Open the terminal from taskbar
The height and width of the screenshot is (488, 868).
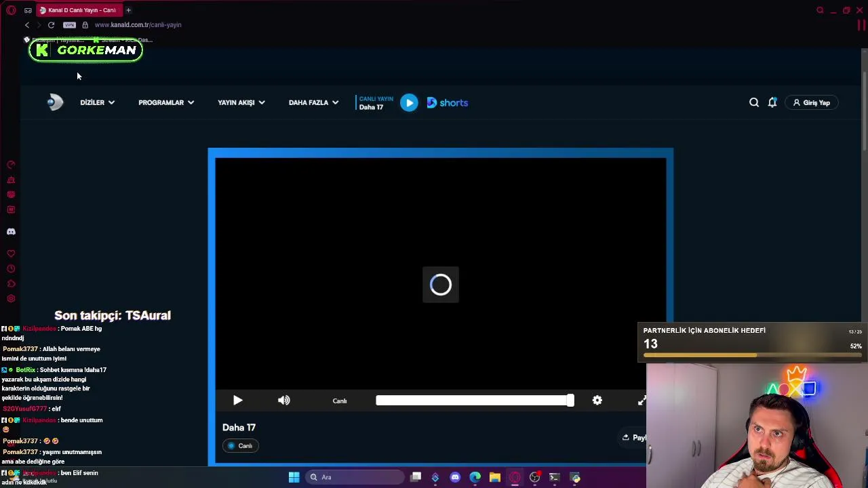click(x=555, y=477)
